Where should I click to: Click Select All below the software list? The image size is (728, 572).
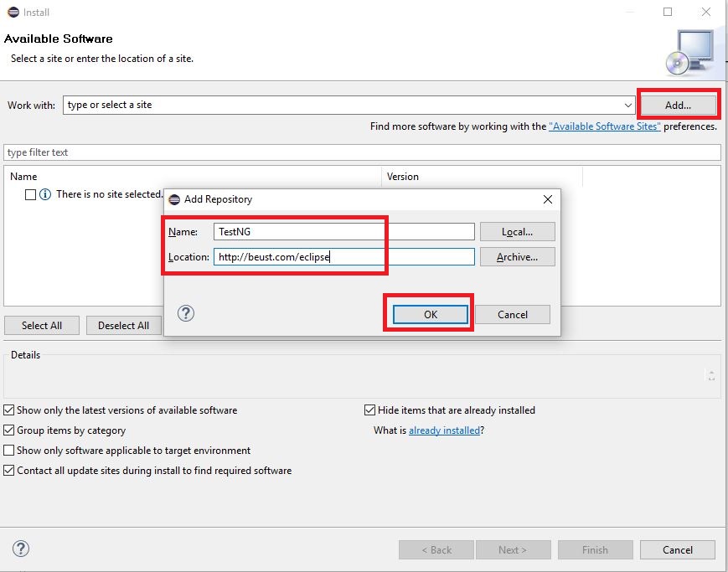(x=41, y=325)
